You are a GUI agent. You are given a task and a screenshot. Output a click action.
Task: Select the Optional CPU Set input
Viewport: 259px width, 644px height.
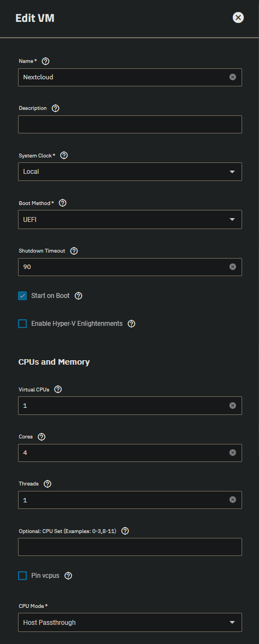(129, 547)
